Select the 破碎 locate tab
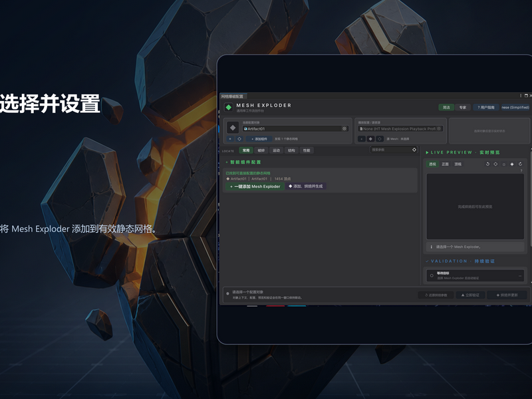This screenshot has width=532, height=399. click(x=261, y=150)
